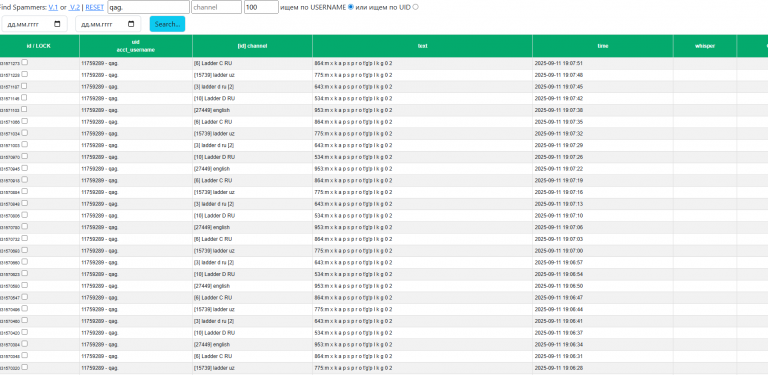Check the lock box for the 19:07:42 row

24,98
